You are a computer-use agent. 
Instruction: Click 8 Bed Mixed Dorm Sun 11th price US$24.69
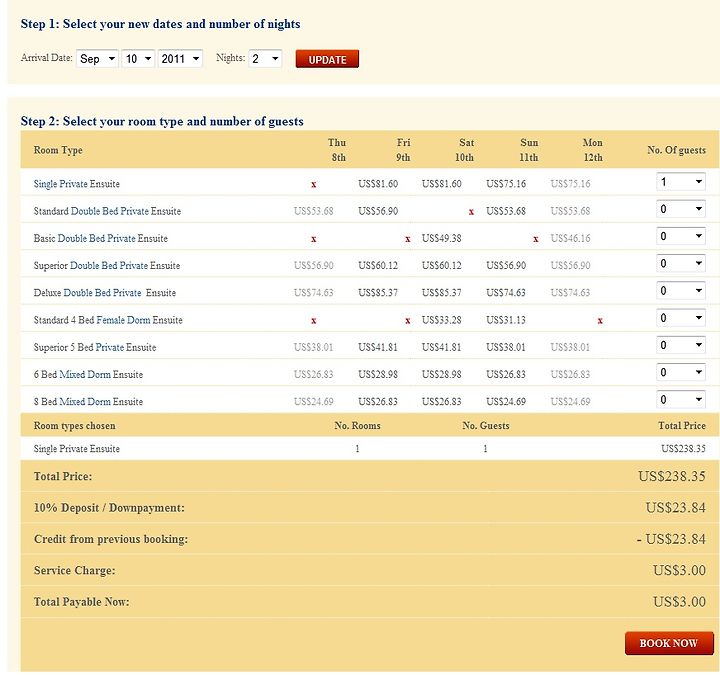coord(506,401)
